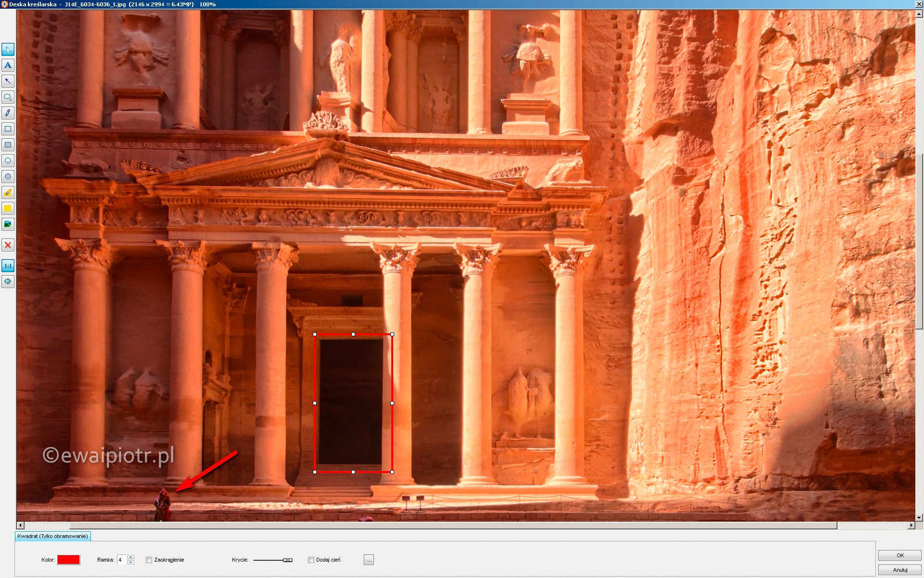Open the Kolor color swatch
The width and height of the screenshot is (924, 578).
click(x=68, y=560)
